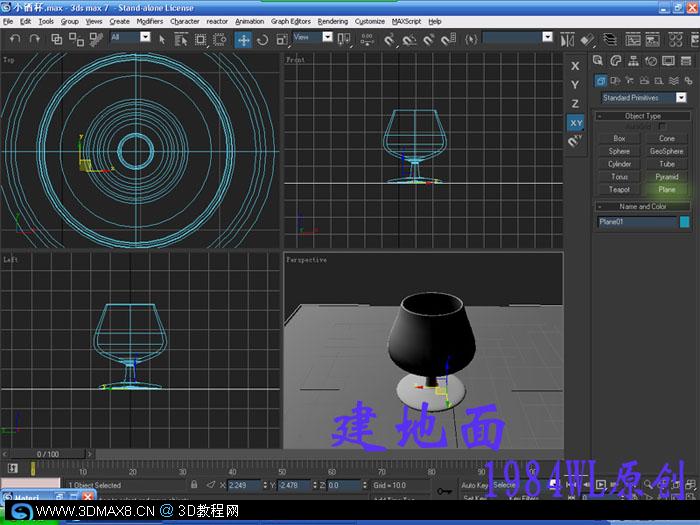Click the Plane01 object color swatch
This screenshot has width=700, height=525.
point(684,222)
